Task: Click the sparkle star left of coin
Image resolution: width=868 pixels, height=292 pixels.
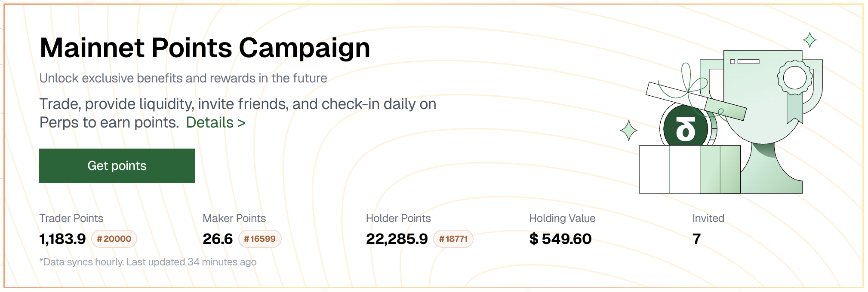Action: tap(628, 130)
